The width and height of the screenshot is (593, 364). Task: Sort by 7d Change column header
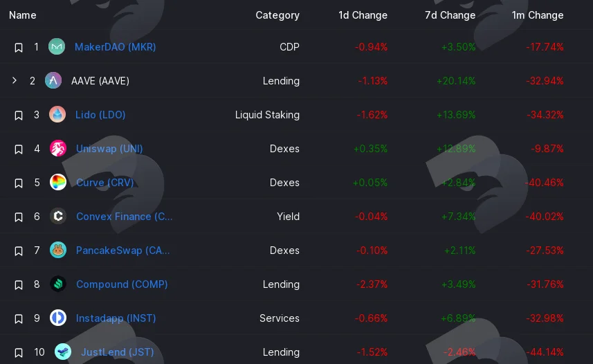point(450,15)
